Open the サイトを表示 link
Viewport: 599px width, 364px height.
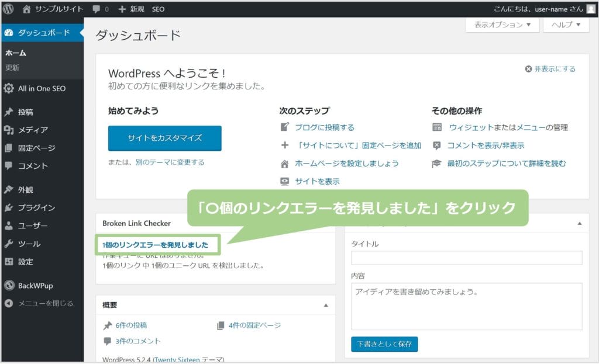318,182
